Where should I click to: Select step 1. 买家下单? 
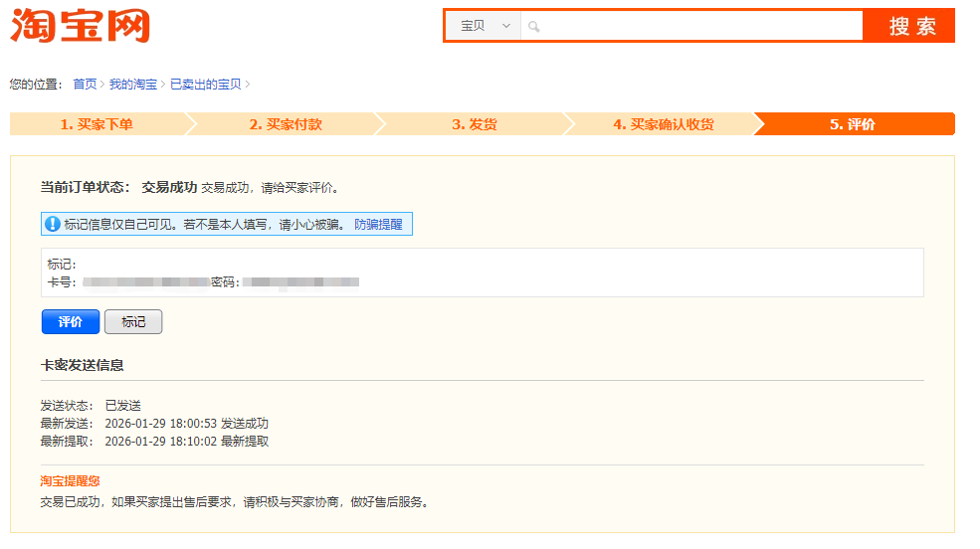click(97, 124)
